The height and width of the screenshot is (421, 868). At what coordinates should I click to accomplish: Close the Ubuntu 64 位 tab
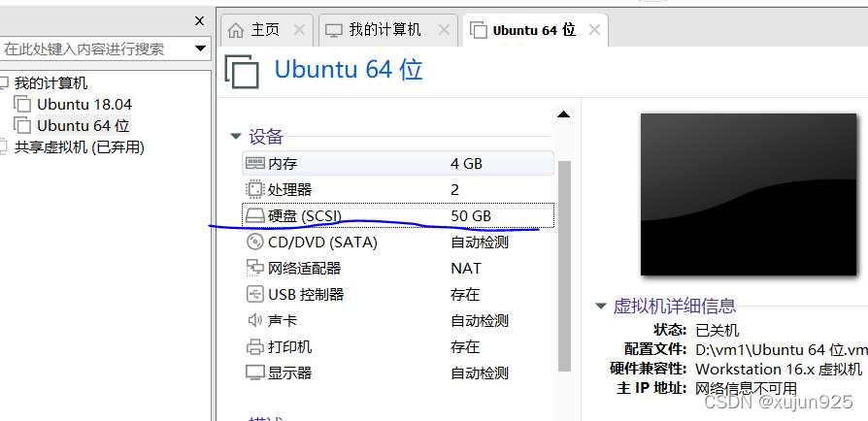[594, 30]
